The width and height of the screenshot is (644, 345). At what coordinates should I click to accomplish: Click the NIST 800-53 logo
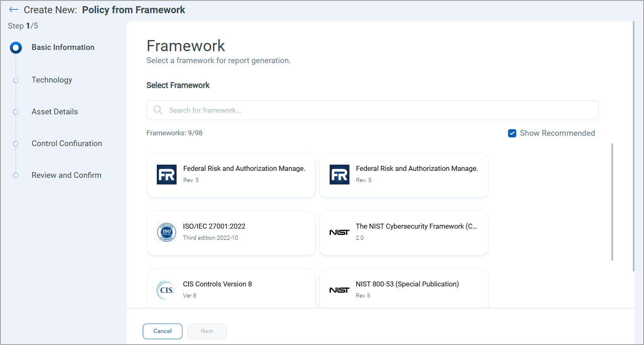[x=339, y=290]
